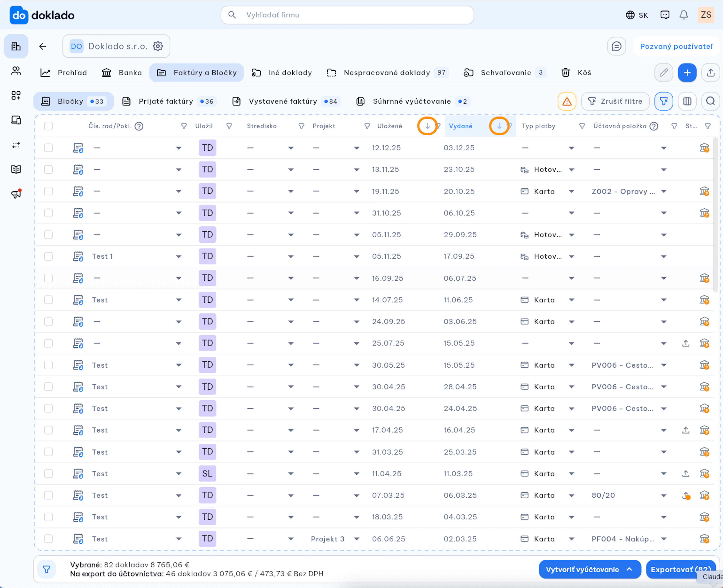
Task: Switch to Vystavené faktúry subtab
Action: (287, 101)
